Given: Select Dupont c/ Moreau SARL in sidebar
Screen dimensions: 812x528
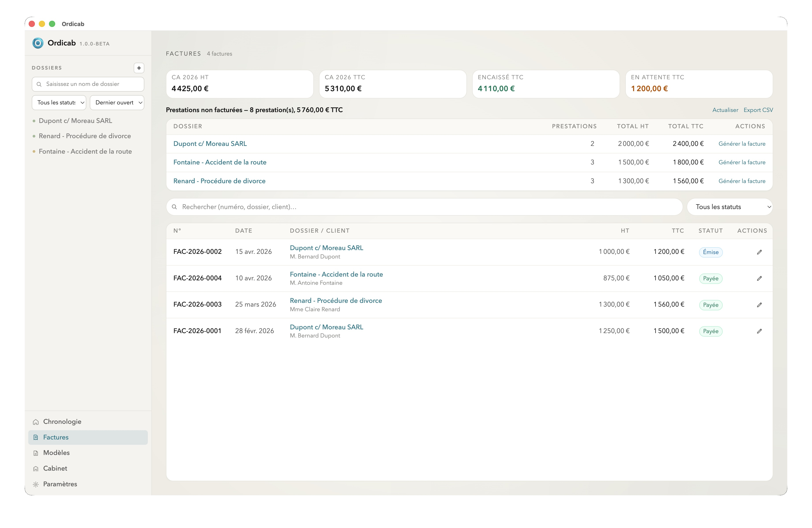Looking at the screenshot, I should click(75, 121).
